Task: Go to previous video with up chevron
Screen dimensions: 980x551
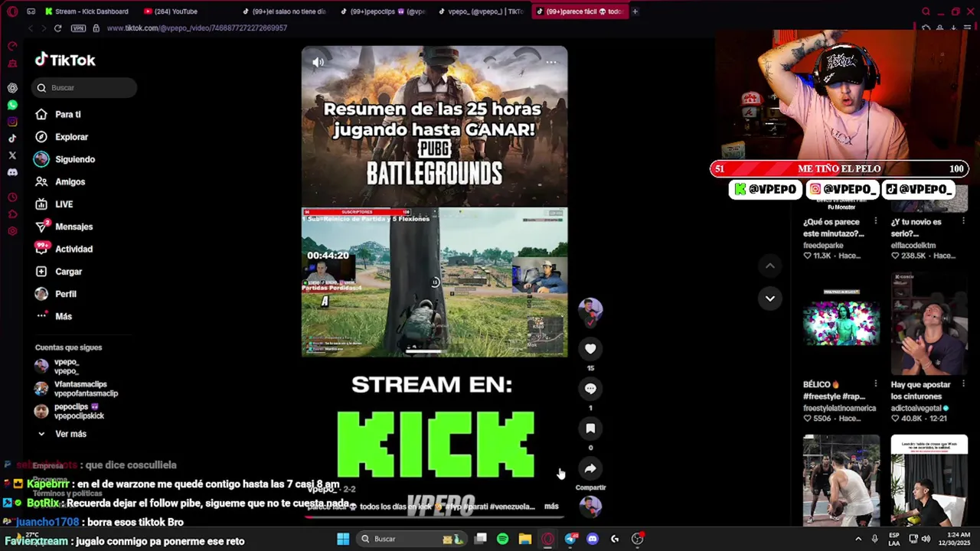Action: click(x=770, y=266)
